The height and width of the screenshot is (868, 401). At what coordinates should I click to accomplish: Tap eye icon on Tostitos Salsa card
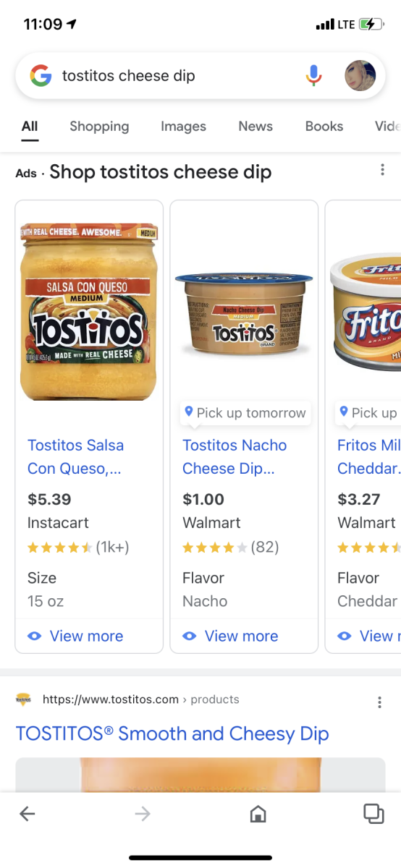tap(35, 636)
